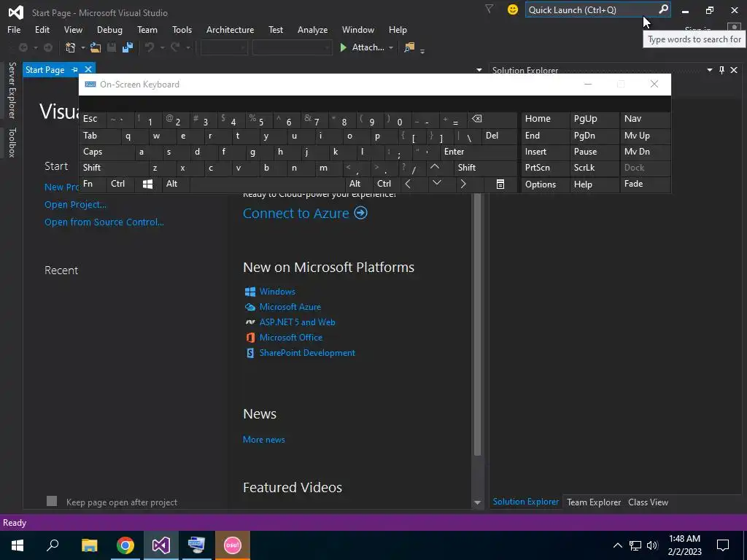Open toolbar overflow options dropdown
Viewport: 747px width, 560px height.
pyautogui.click(x=422, y=50)
